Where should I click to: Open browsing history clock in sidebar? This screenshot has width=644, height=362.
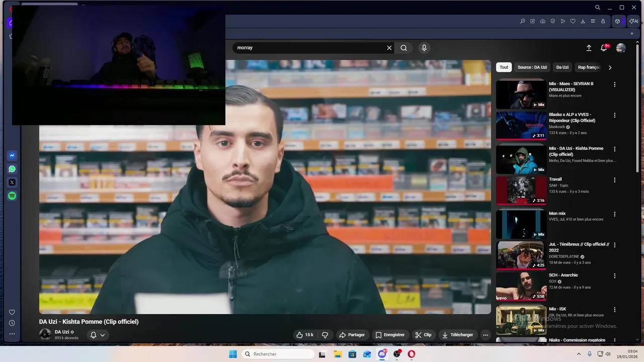(x=12, y=323)
